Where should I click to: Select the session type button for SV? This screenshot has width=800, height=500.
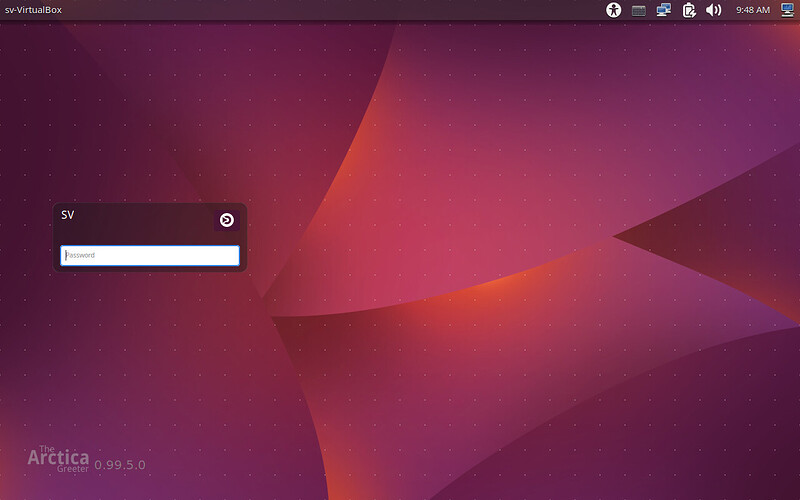point(227,220)
